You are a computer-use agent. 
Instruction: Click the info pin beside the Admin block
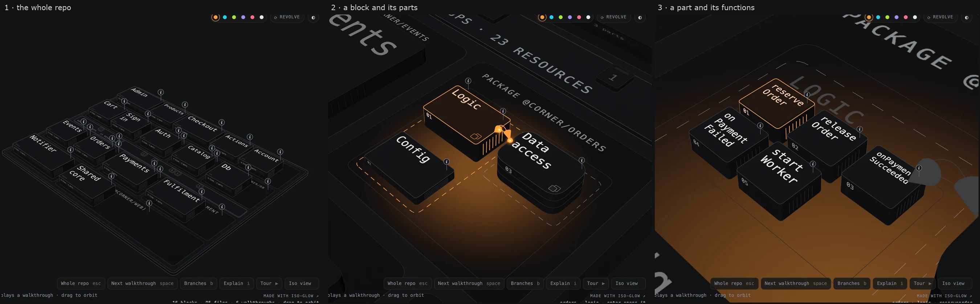[x=161, y=93]
